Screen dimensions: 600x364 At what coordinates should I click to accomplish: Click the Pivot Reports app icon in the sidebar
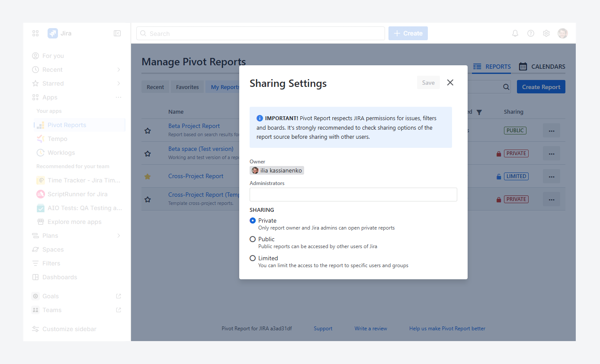40,125
